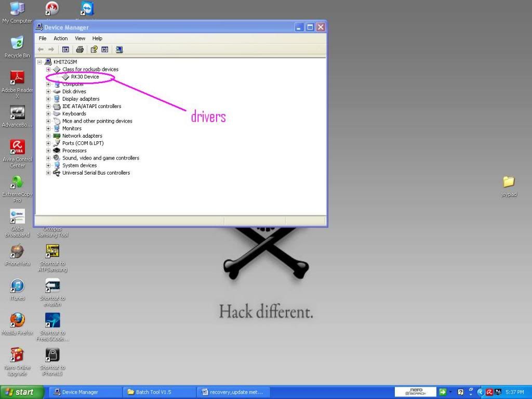Expand the IDE ATA/ATAPI controllers node
The image size is (532, 399).
(x=48, y=107)
